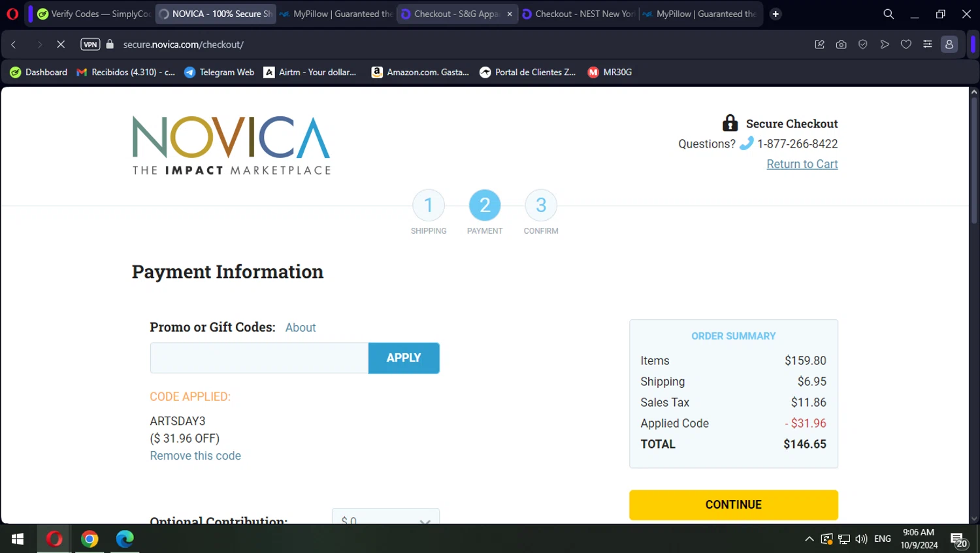Open the Opera main menu logo
Viewport: 980px width, 553px height.
[x=12, y=14]
